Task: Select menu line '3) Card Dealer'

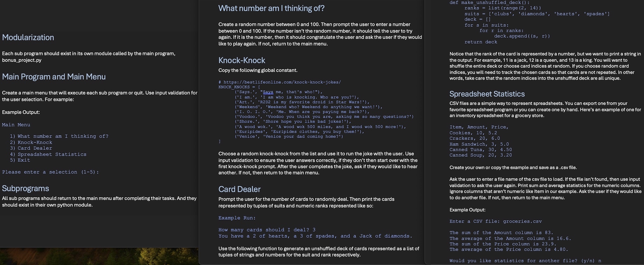Action: coord(31,148)
